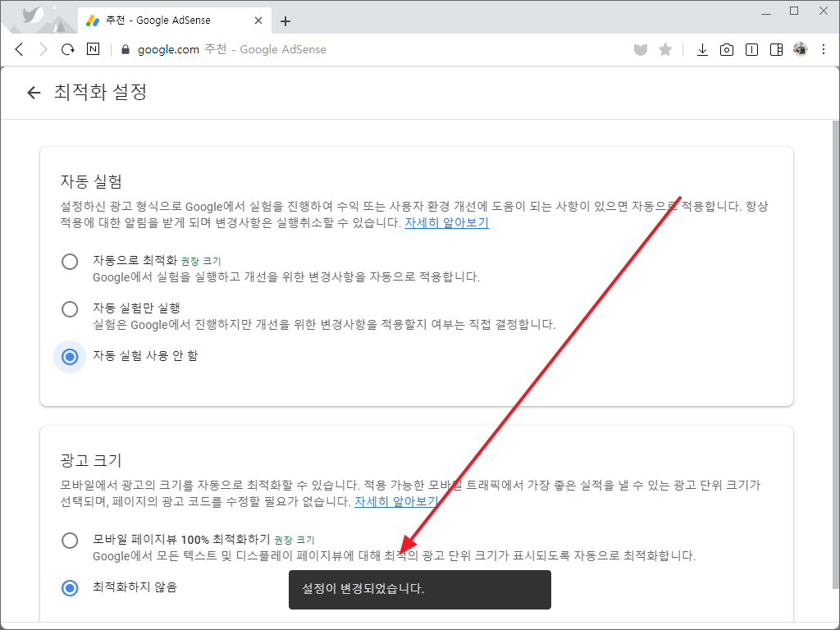Click the lock icon in address bar
Image resolution: width=840 pixels, height=630 pixels.
coord(126,50)
